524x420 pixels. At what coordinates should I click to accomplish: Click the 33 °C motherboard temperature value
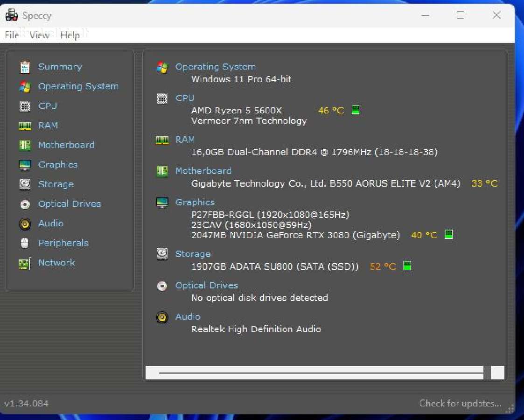pyautogui.click(x=484, y=183)
